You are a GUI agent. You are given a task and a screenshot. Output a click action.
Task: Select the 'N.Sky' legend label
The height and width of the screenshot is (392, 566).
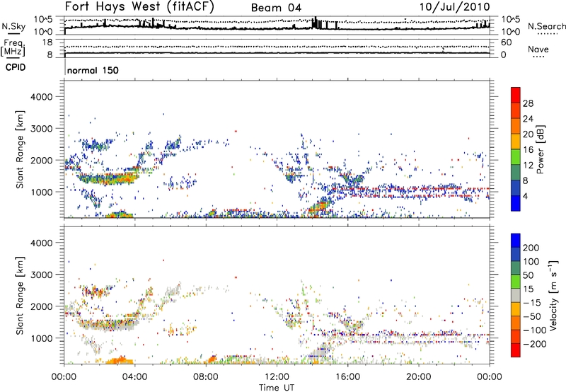(13, 26)
